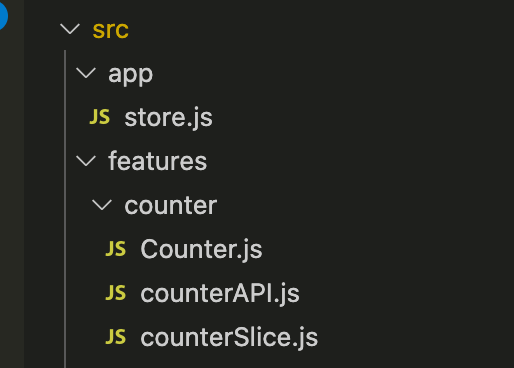
Task: Collapse the src folder chevron
Action: [70, 29]
